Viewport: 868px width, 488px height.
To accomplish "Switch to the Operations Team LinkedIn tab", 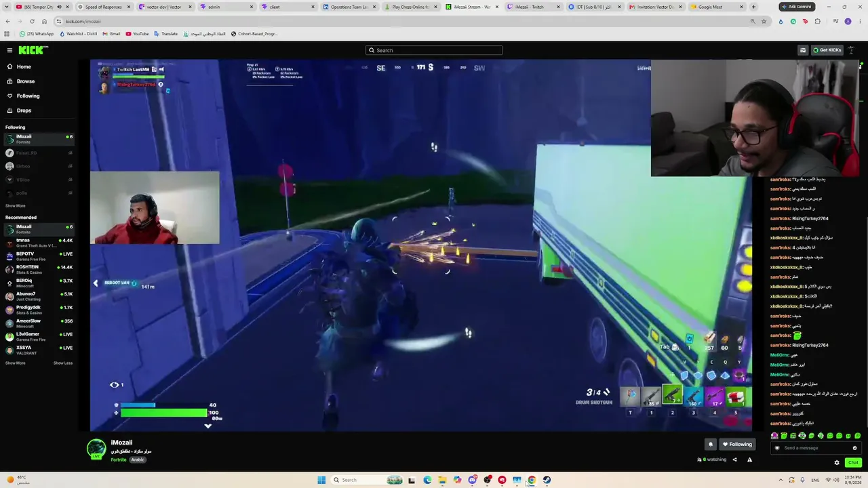I will 350,7.
